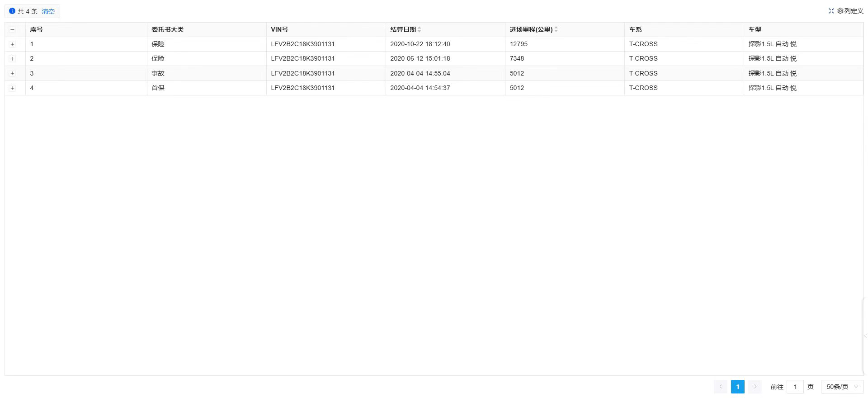The height and width of the screenshot is (398, 868).
Task: Click 清空 to clear the selection
Action: point(48,11)
